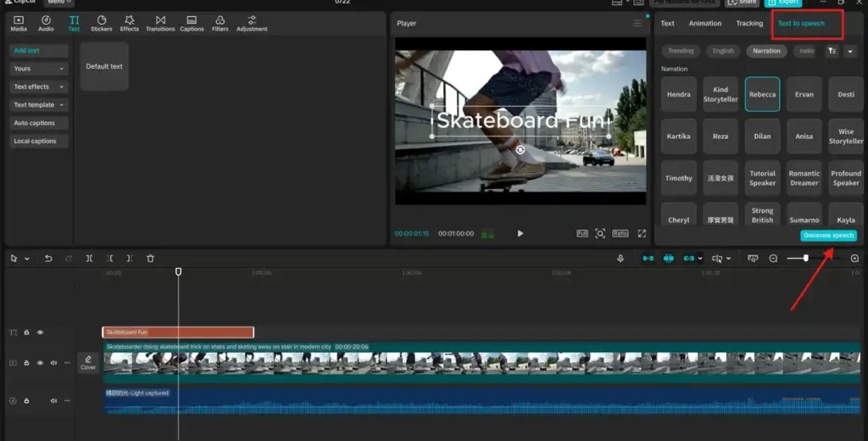Screen dimensions: 868x441
Task: Delete the selected clip with trash icon
Action: 150,258
